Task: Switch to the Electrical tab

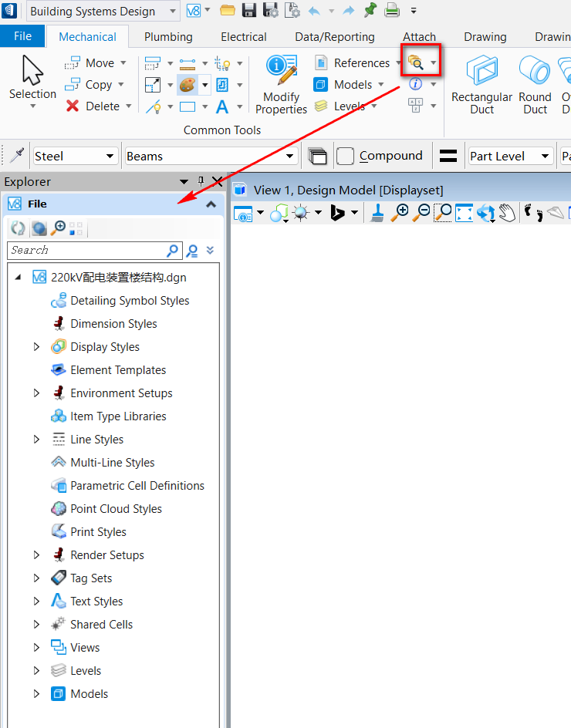Action: 244,37
